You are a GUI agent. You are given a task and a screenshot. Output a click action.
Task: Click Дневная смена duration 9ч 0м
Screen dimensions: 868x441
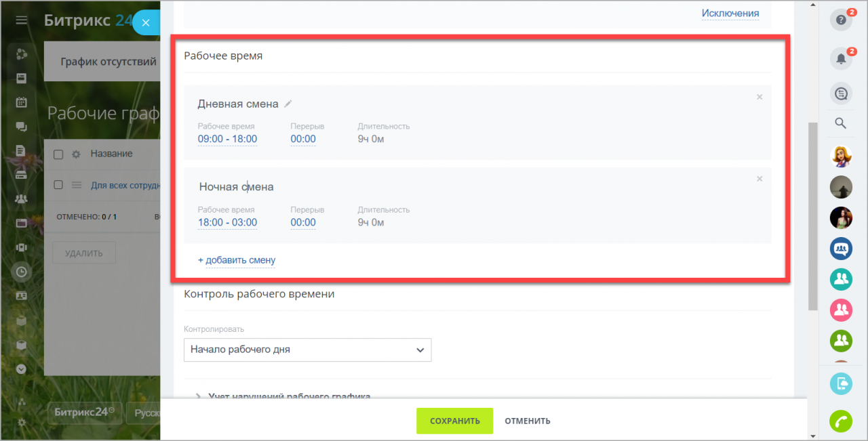tap(371, 140)
